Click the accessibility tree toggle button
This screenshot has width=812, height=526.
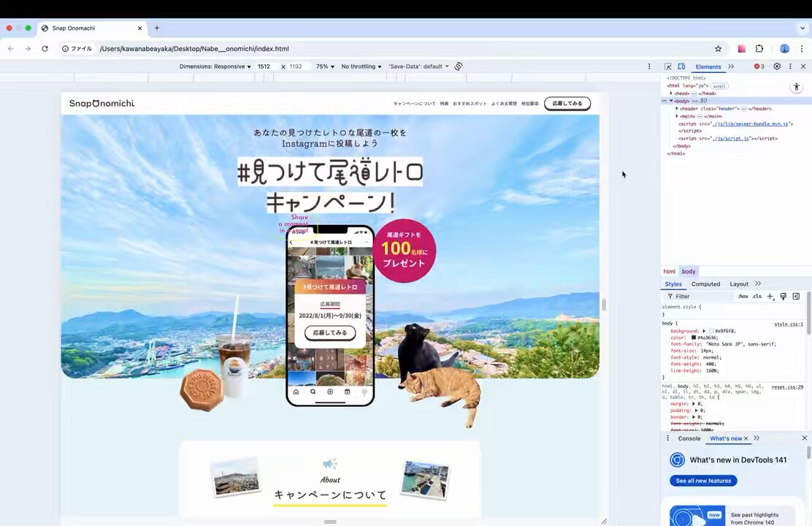tap(797, 86)
